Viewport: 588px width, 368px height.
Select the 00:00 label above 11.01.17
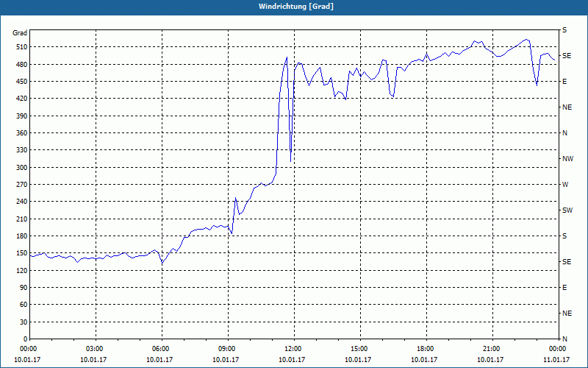click(x=559, y=349)
